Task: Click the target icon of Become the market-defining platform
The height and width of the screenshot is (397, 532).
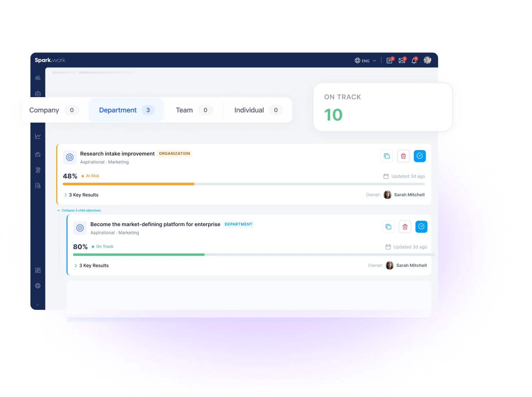Action: [80, 228]
